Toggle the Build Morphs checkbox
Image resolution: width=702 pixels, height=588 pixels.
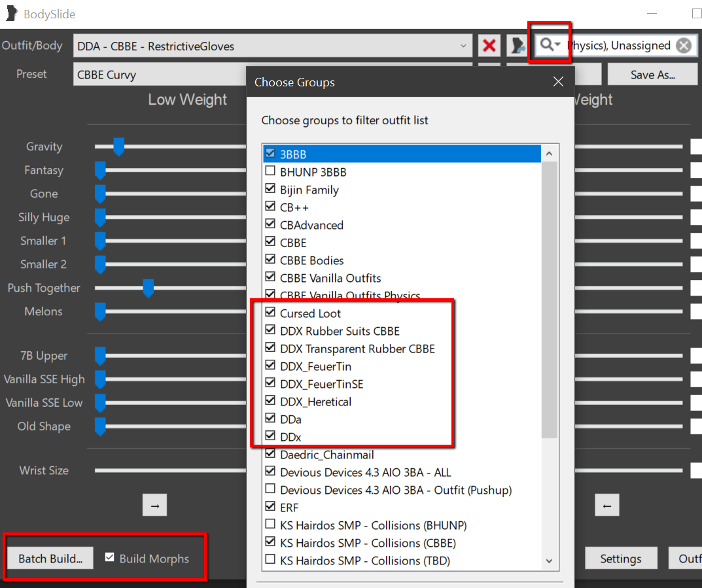point(110,557)
